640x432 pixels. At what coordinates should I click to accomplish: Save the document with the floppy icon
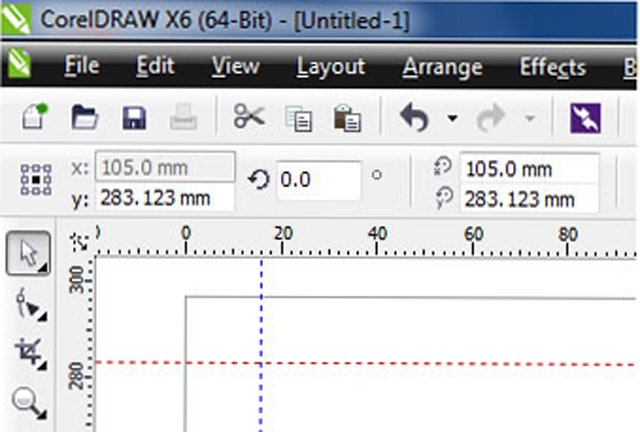(x=134, y=118)
